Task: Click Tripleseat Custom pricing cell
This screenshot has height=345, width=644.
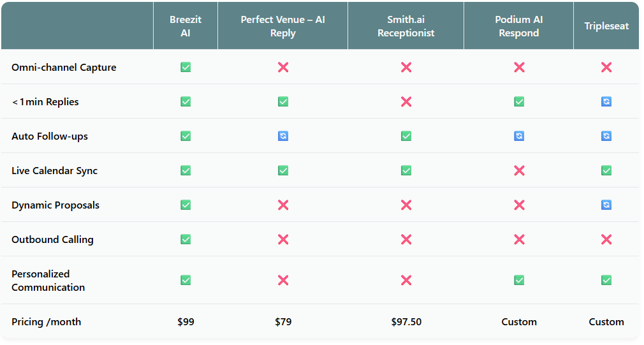Action: (606, 321)
